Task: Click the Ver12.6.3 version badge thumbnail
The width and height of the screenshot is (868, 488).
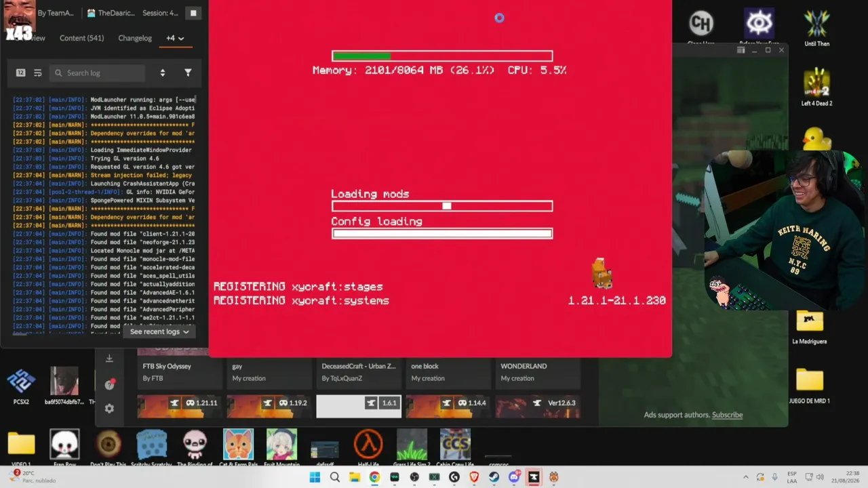Action: click(x=537, y=406)
